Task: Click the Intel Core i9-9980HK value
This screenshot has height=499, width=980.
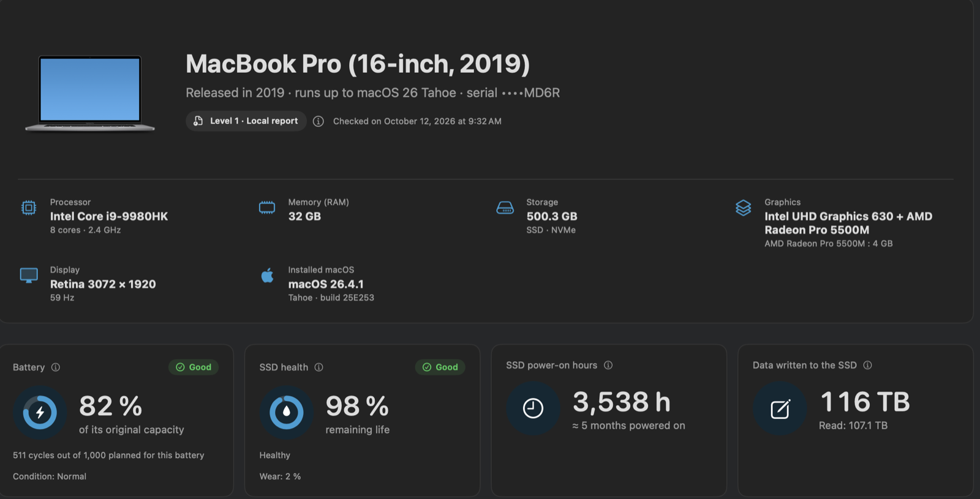Action: point(109,216)
